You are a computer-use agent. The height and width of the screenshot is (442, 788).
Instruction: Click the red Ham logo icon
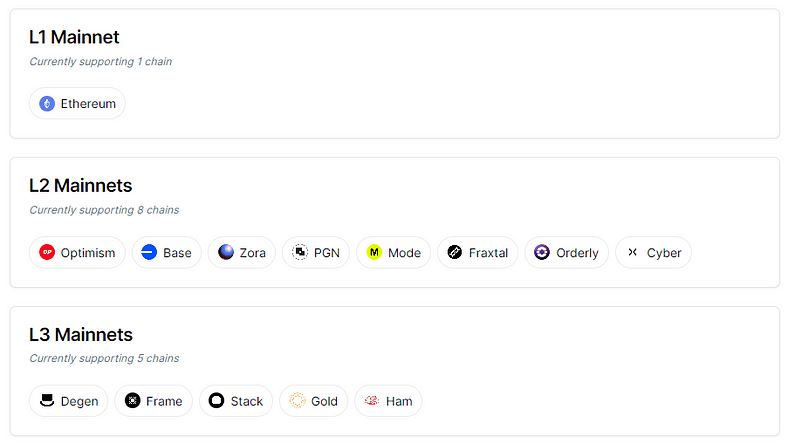pyautogui.click(x=372, y=401)
